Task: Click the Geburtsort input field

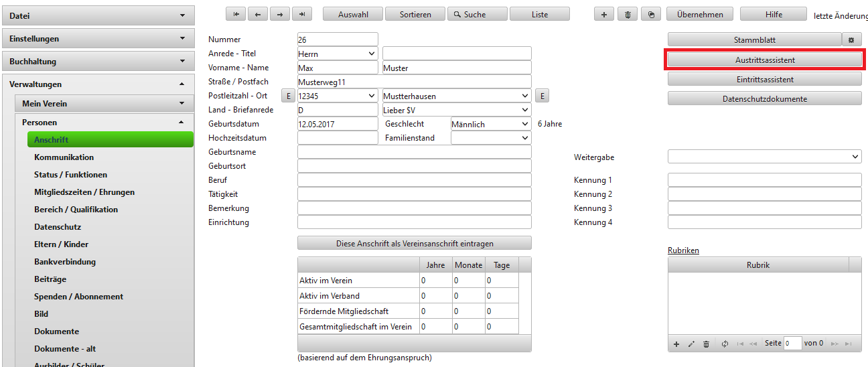Action: click(x=414, y=166)
